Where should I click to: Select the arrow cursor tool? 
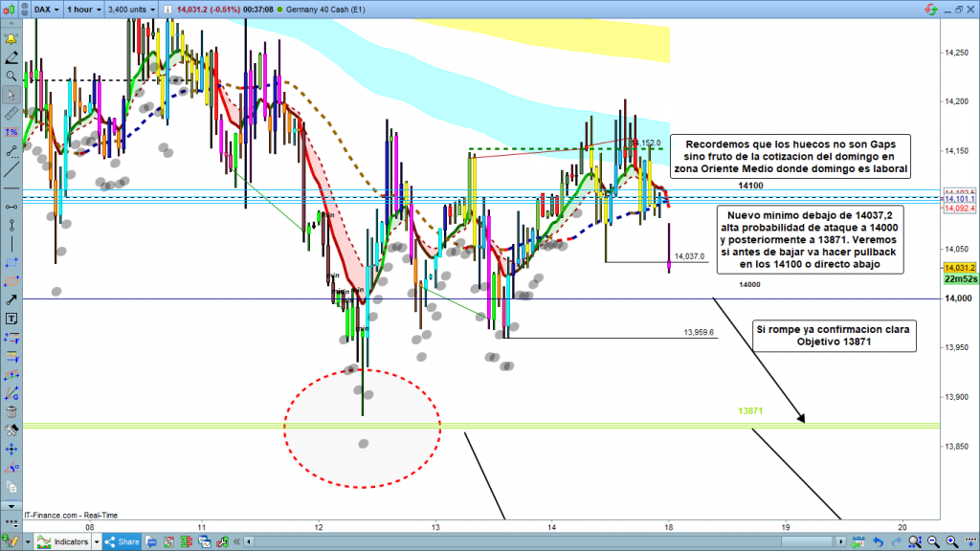(11, 94)
